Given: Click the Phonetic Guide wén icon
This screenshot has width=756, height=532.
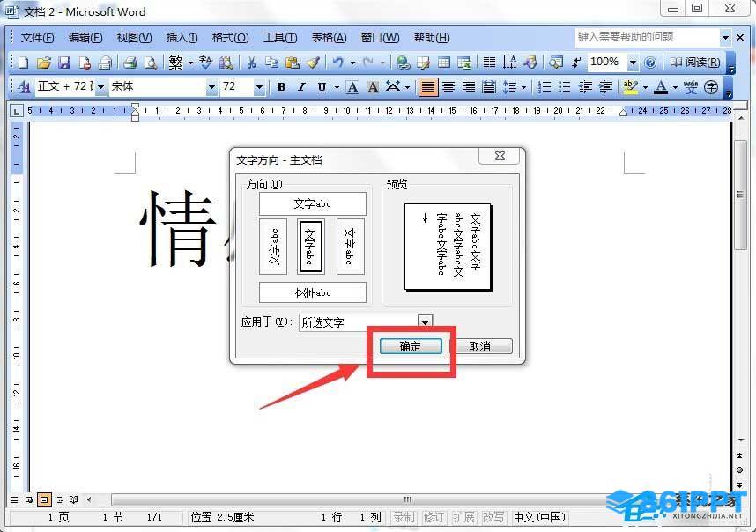Looking at the screenshot, I should click(691, 87).
